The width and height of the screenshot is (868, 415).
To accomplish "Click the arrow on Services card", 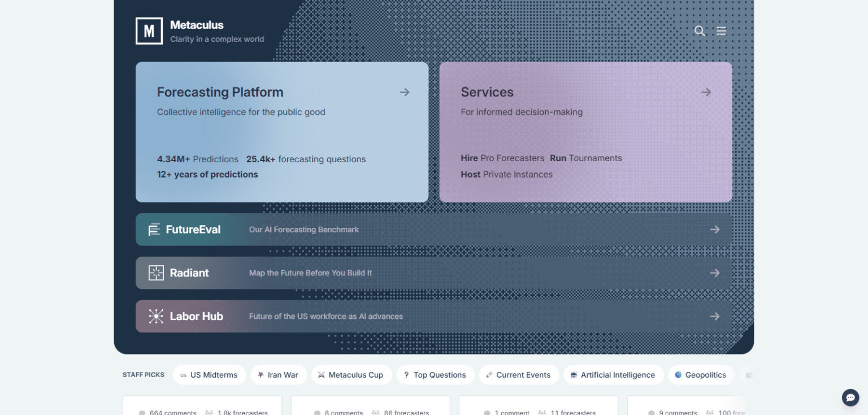I will 706,92.
